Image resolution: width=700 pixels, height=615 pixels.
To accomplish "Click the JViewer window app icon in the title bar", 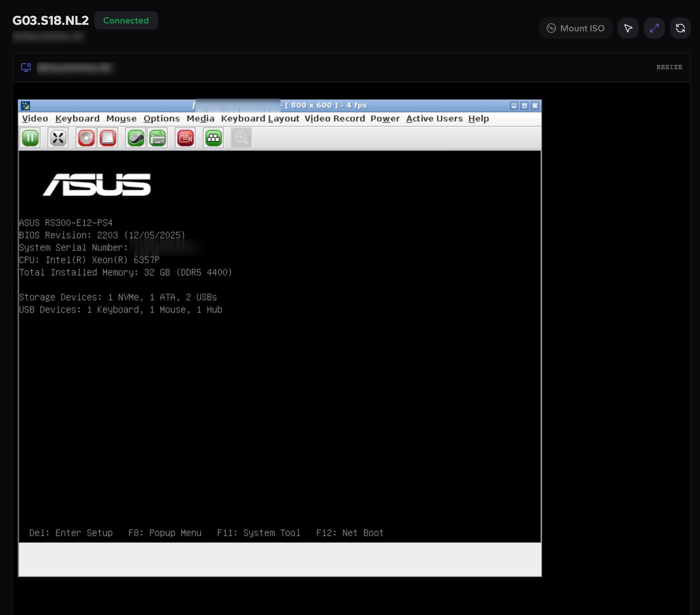I will pos(25,105).
